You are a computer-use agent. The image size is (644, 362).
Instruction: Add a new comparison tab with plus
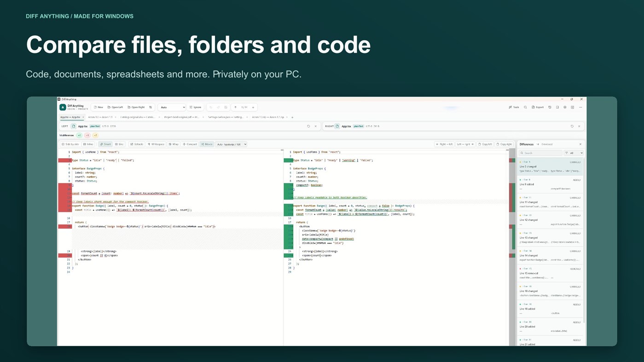[292, 117]
